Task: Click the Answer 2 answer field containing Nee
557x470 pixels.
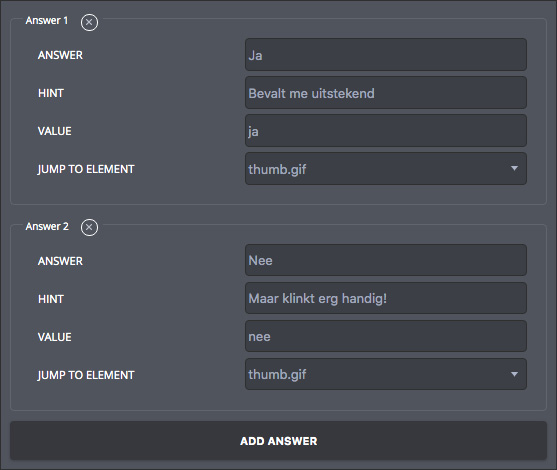Action: coord(386,260)
